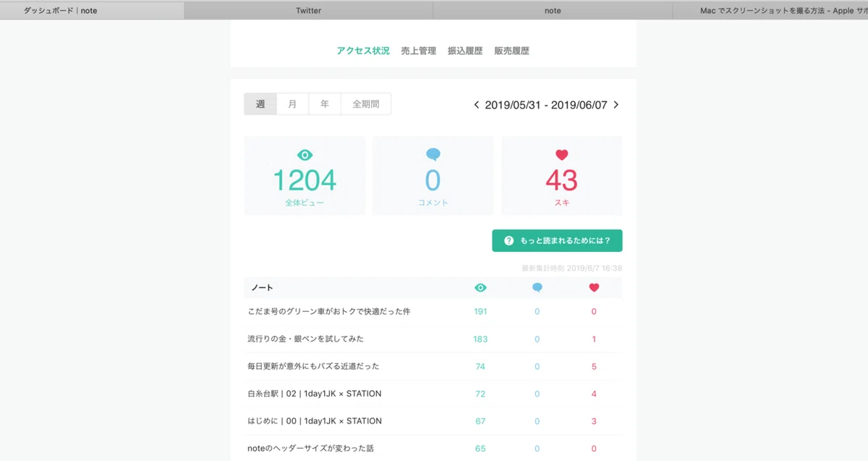868x461 pixels.
Task: Select the 全期間 period button
Action: pos(366,104)
